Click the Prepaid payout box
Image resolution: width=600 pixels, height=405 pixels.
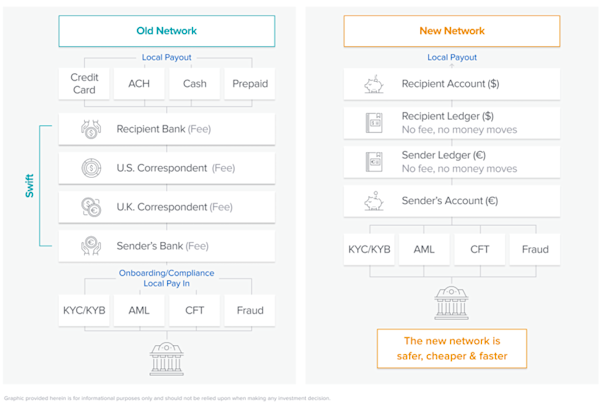(250, 84)
